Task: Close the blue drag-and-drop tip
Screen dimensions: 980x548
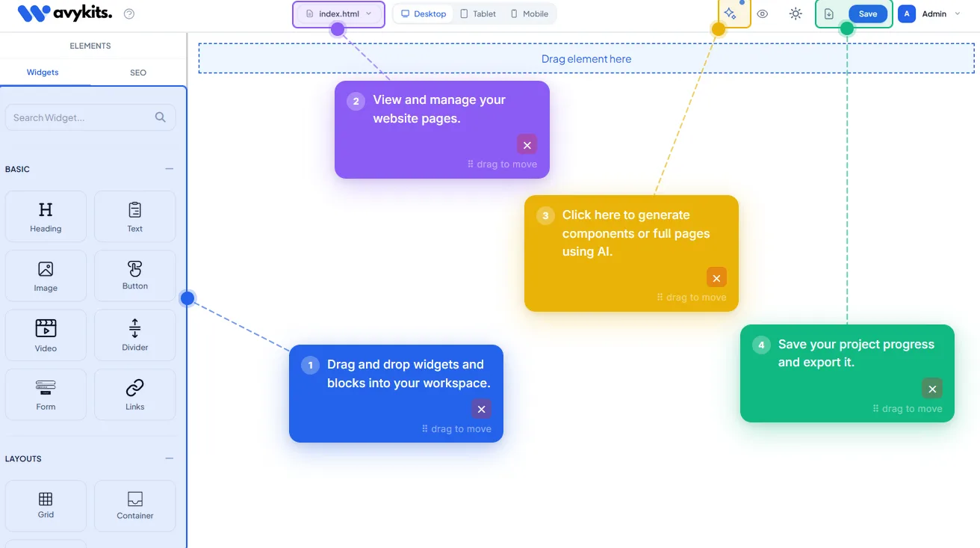Action: tap(482, 409)
